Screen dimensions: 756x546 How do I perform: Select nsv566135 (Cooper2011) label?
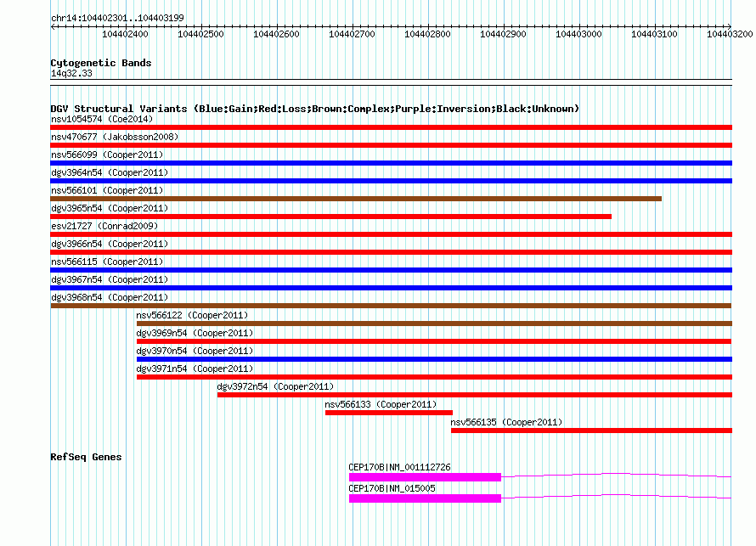pos(506,422)
